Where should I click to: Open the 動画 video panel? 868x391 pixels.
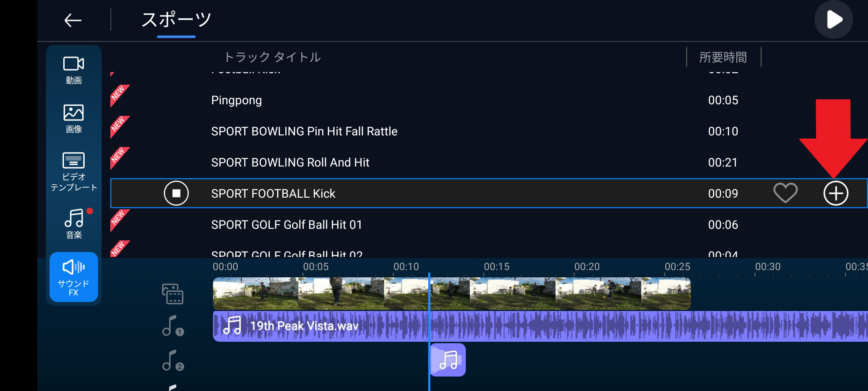point(74,70)
